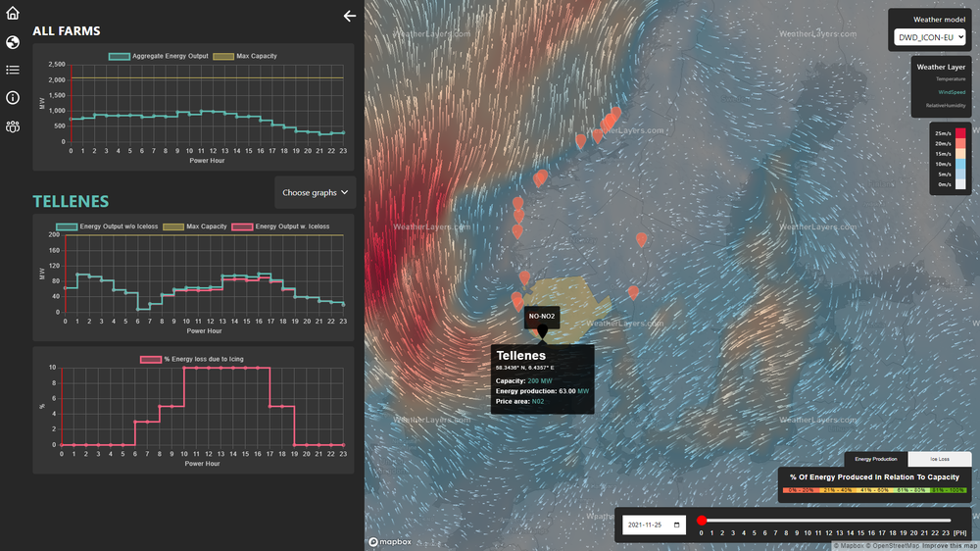The image size is (980, 551).
Task: Toggle Max Capacity legend in All Farms chart
Action: (245, 56)
